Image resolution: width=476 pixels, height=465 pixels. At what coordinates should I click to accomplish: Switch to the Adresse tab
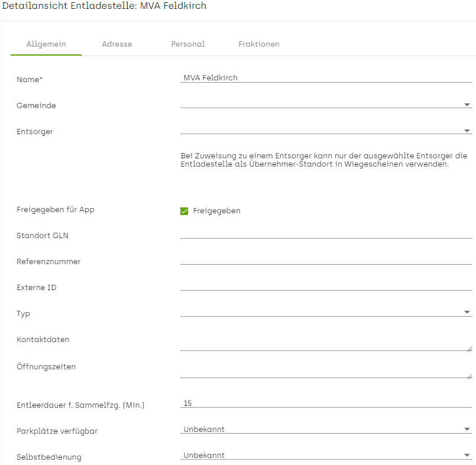[x=117, y=44]
